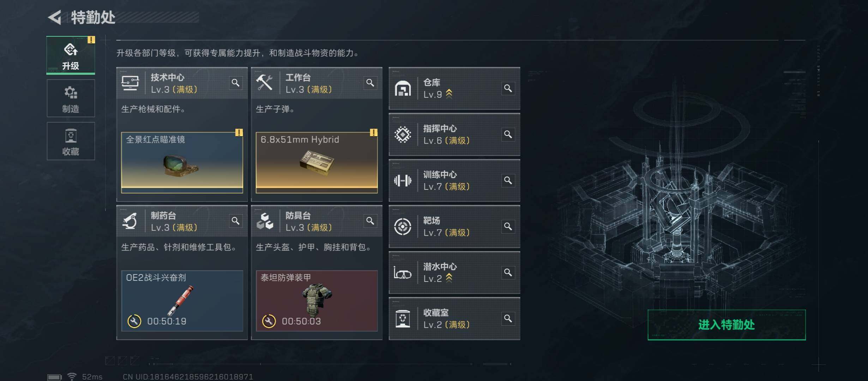Select the 升级 sidebar tab

71,55
